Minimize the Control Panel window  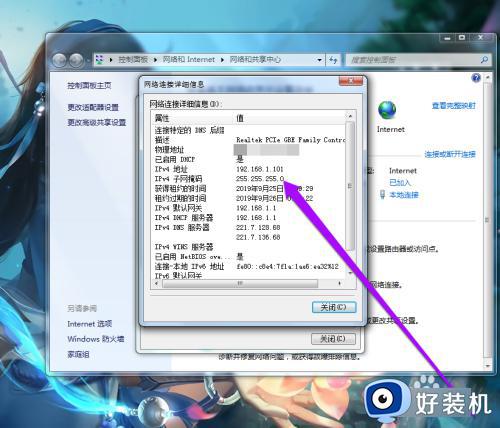(447, 38)
